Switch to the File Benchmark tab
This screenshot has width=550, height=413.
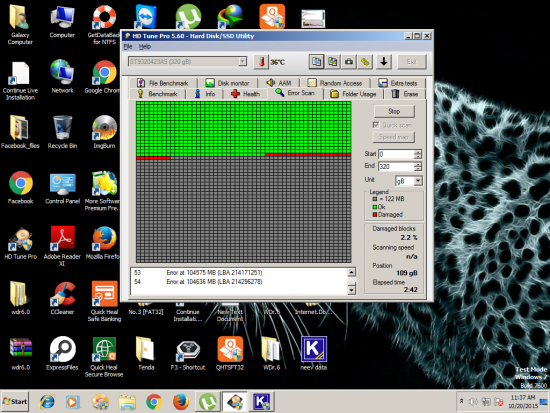pos(163,83)
